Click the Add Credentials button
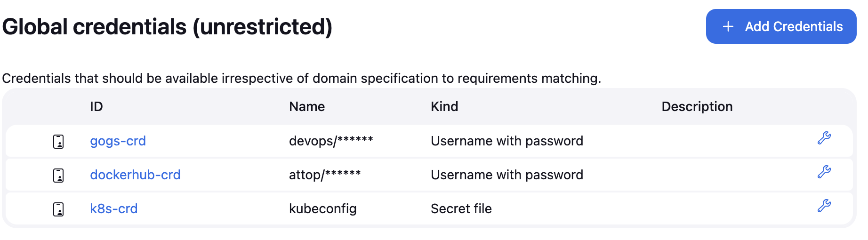The image size is (868, 240). click(781, 26)
